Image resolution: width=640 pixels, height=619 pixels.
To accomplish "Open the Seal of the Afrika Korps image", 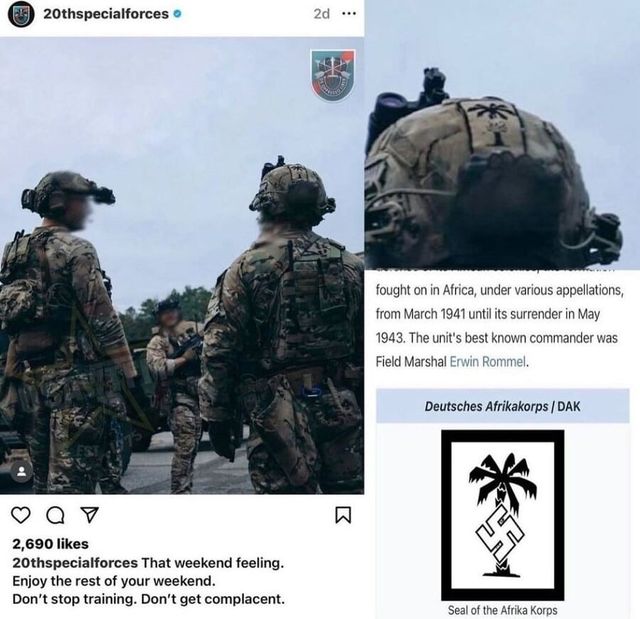I will click(503, 515).
